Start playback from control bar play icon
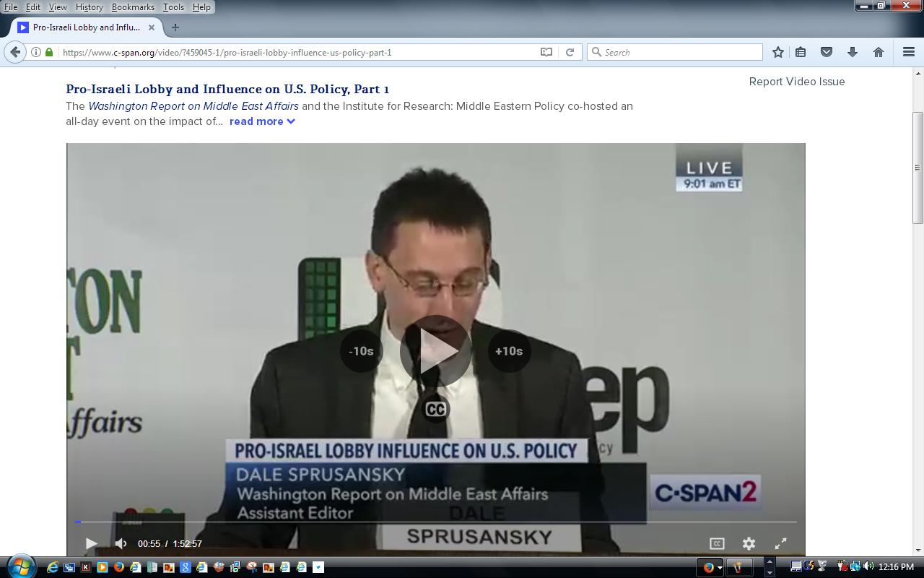The width and height of the screenshot is (924, 578). [x=91, y=543]
